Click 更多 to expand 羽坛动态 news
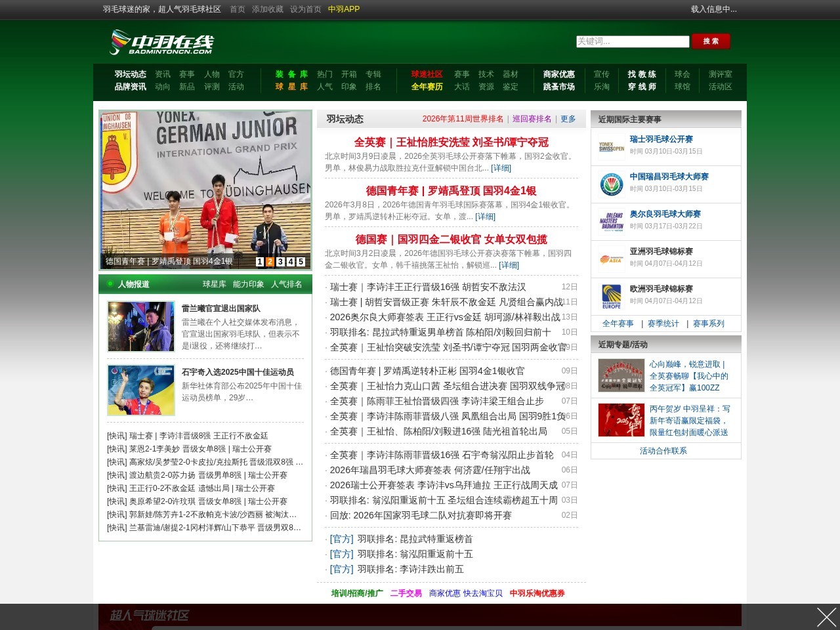 pyautogui.click(x=568, y=119)
